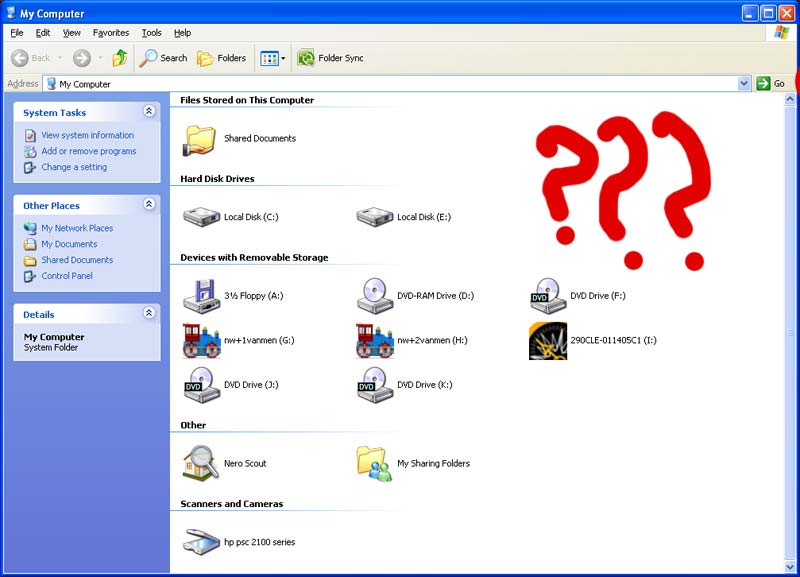Screen dimensions: 800x577
Task: Click the Up folder arrow icon
Action: pos(120,58)
